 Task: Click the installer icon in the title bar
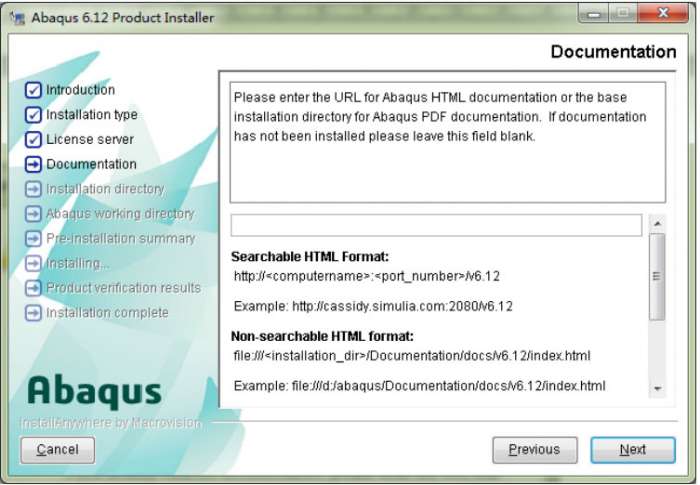tap(18, 18)
